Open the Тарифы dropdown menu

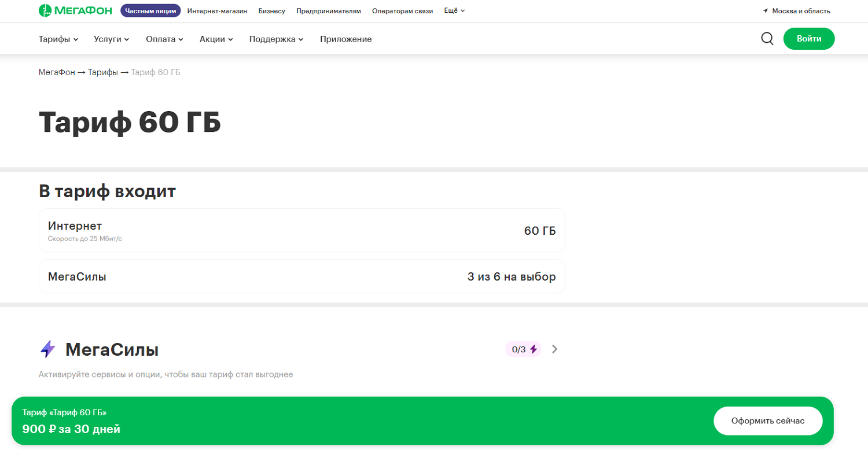(58, 39)
